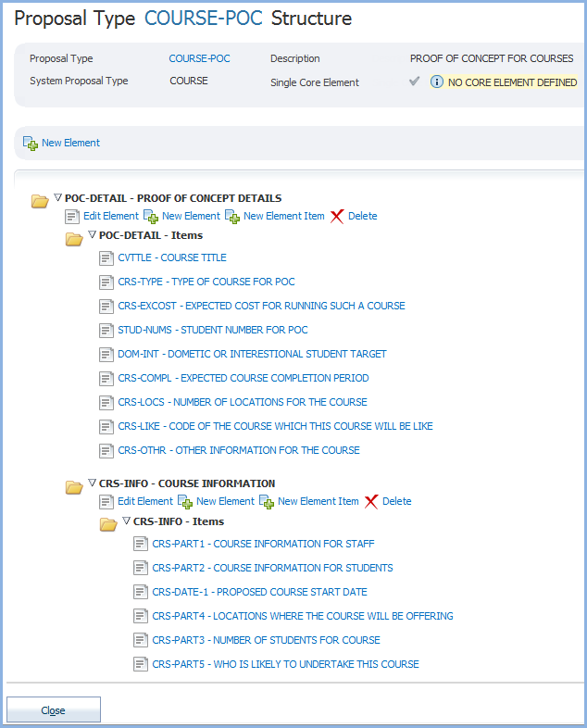Click New Element link under CRS-INFO
The image size is (587, 728).
coord(225,501)
